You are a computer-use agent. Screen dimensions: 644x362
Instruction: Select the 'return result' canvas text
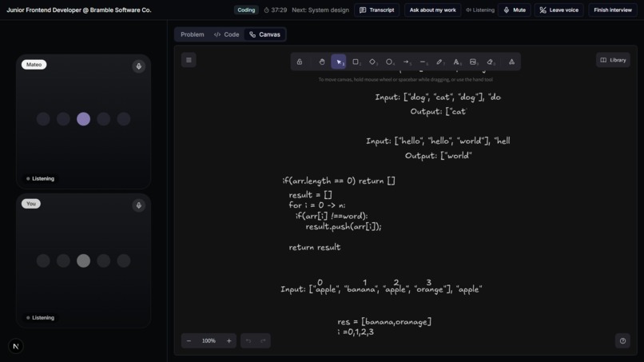click(315, 247)
